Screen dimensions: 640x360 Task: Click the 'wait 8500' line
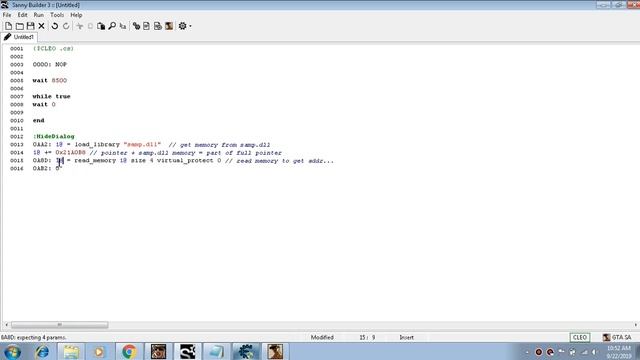tap(49, 80)
